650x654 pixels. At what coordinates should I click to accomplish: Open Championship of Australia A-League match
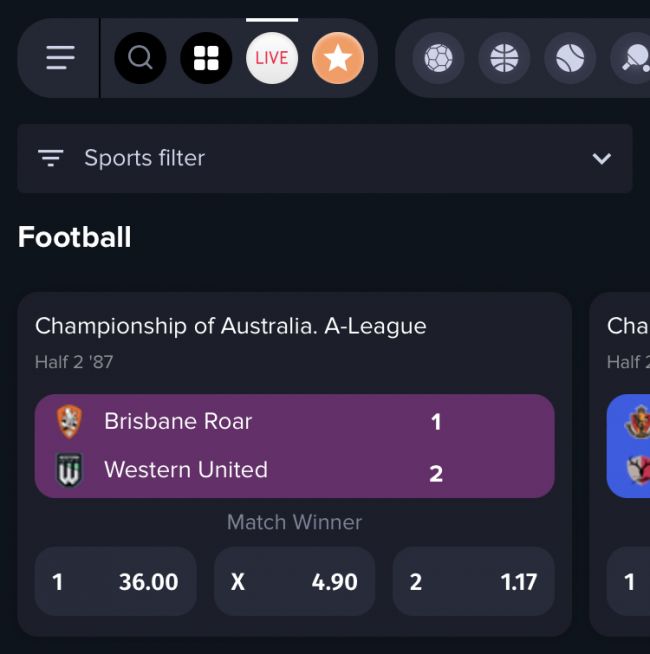231,326
